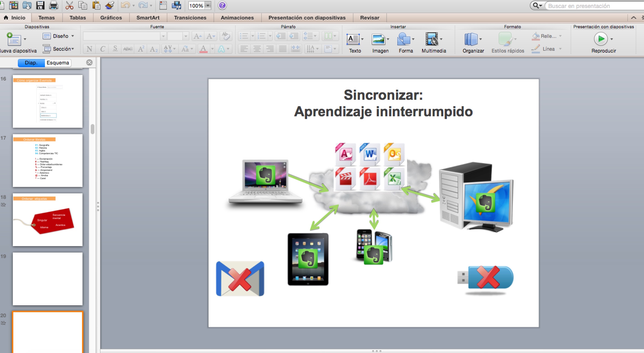Click the slide panel scrollbar thumb
Screen dimensions: 644x353
pyautogui.click(x=93, y=129)
